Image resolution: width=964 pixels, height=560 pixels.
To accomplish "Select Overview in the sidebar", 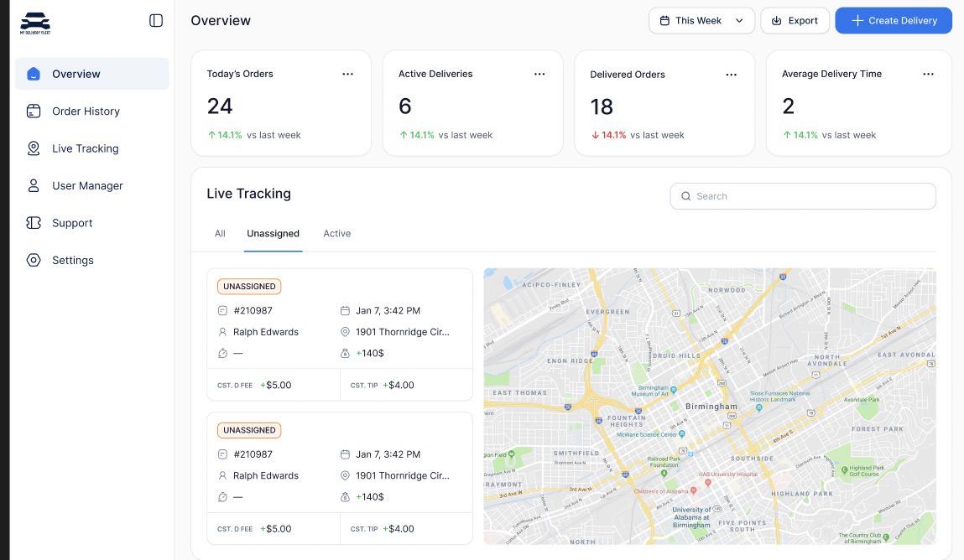I will click(x=76, y=74).
